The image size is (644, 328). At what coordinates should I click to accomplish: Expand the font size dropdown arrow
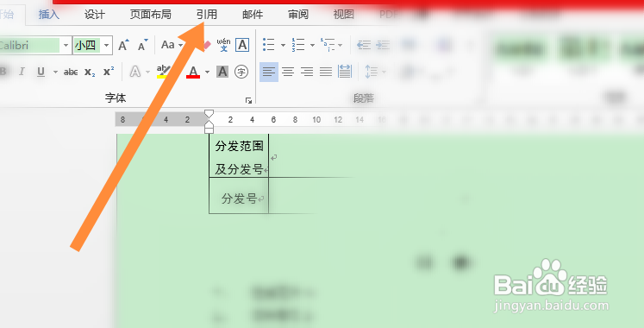[x=107, y=45]
